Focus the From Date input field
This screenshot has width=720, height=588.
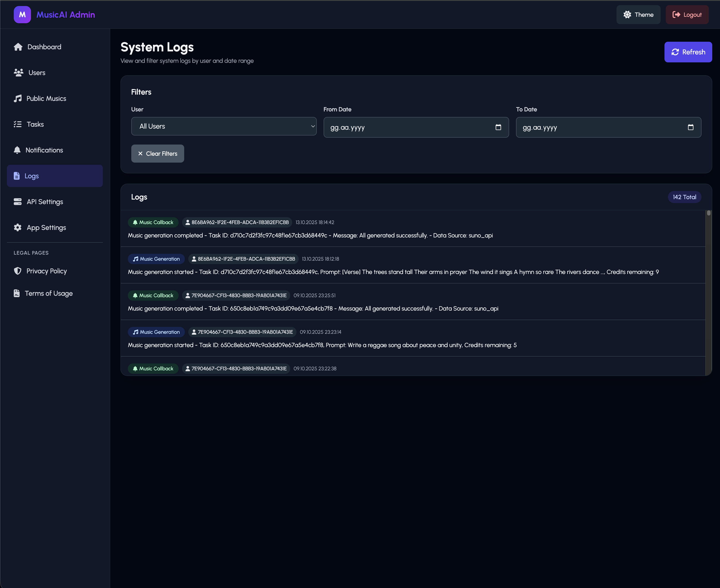click(x=416, y=127)
